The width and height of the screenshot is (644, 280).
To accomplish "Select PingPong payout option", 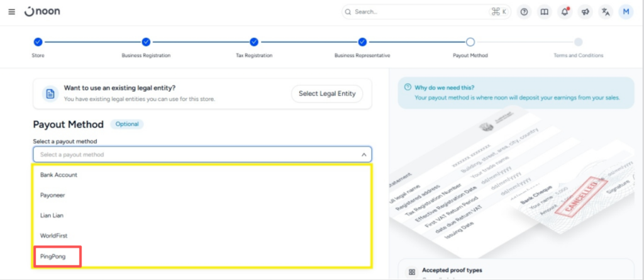I will point(202,257).
